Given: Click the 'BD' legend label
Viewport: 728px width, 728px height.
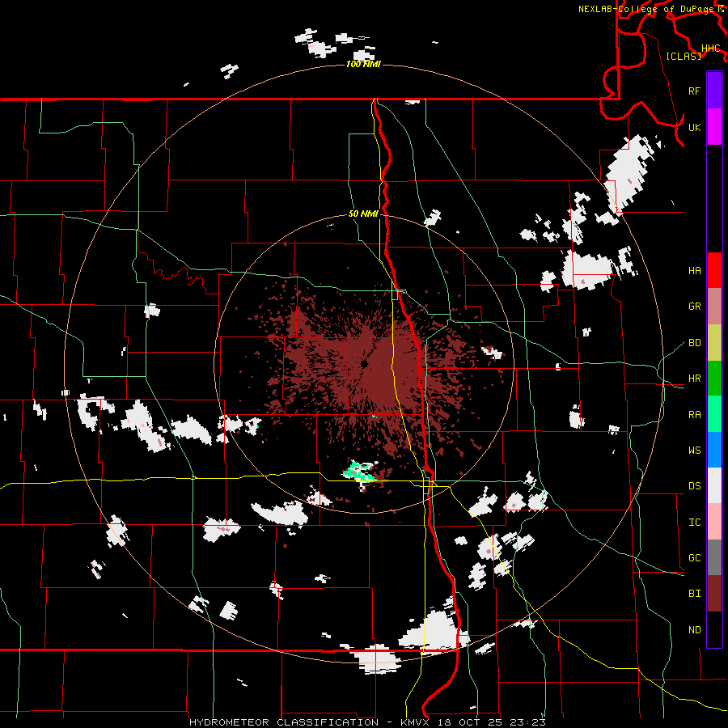Looking at the screenshot, I should pos(694,343).
